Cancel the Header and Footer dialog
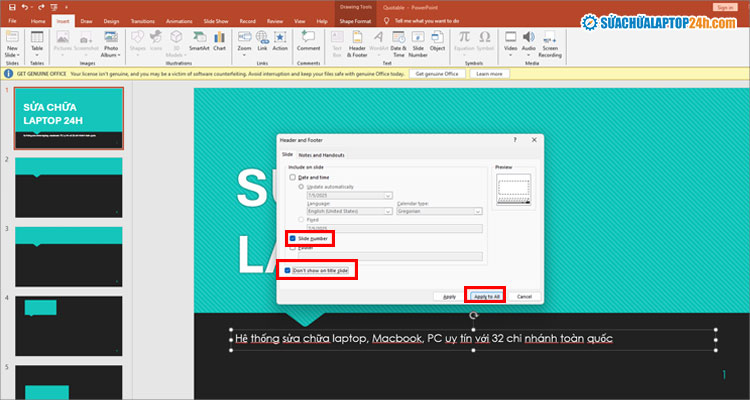Screen dimensions: 750x400 tap(524, 297)
